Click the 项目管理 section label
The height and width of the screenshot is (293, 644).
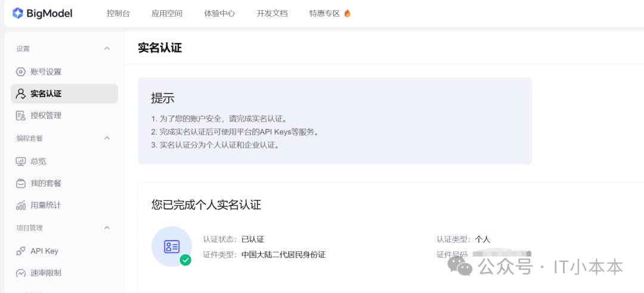pos(30,227)
